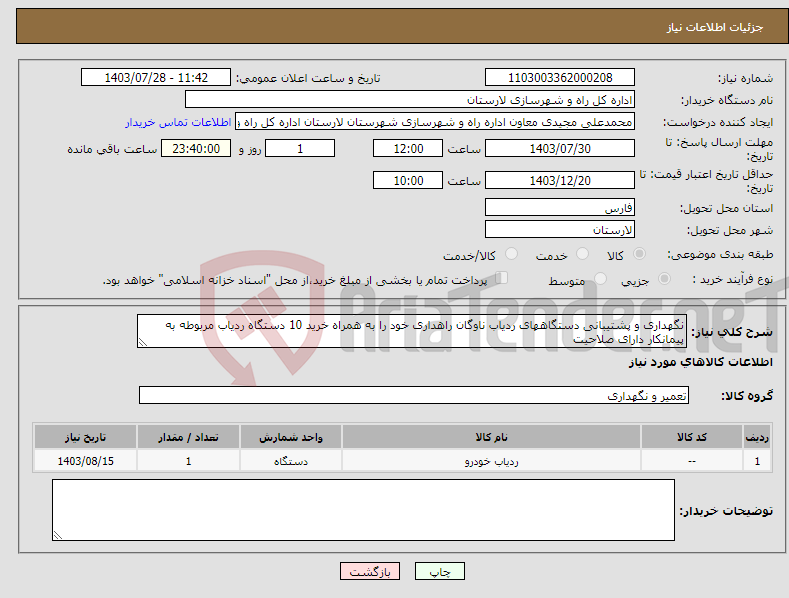Click the validity time field 10:00

coord(408,180)
